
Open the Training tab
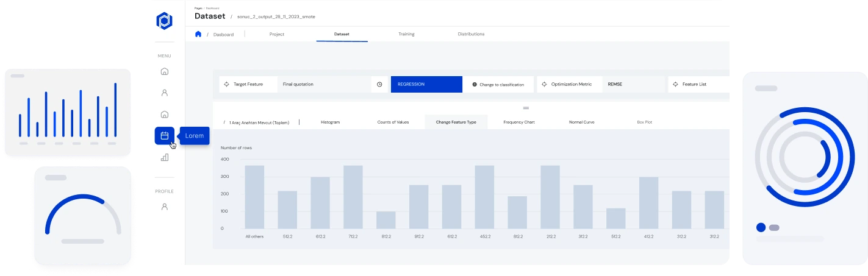tap(406, 34)
